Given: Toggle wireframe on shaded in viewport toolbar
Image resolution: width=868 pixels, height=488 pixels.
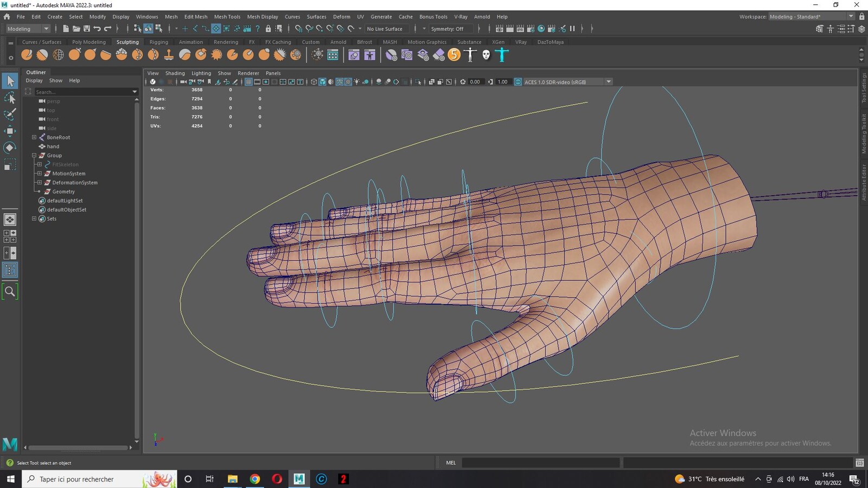Looking at the screenshot, I should [340, 82].
